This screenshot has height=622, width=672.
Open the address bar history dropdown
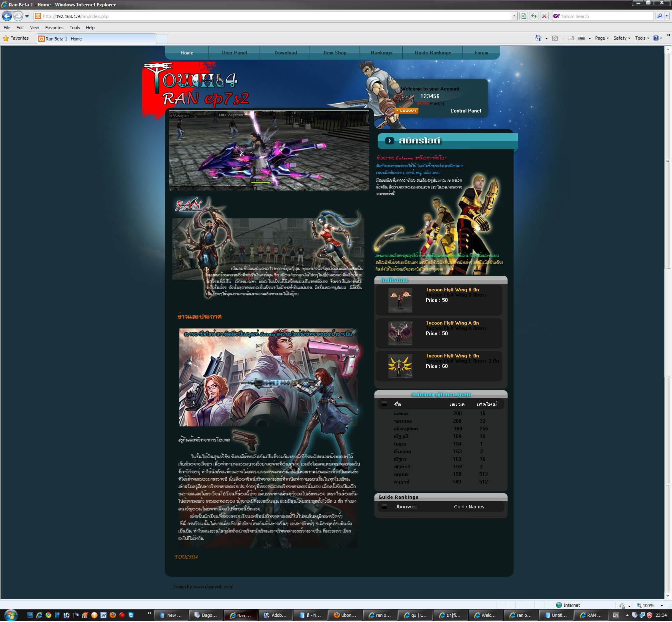(x=514, y=16)
